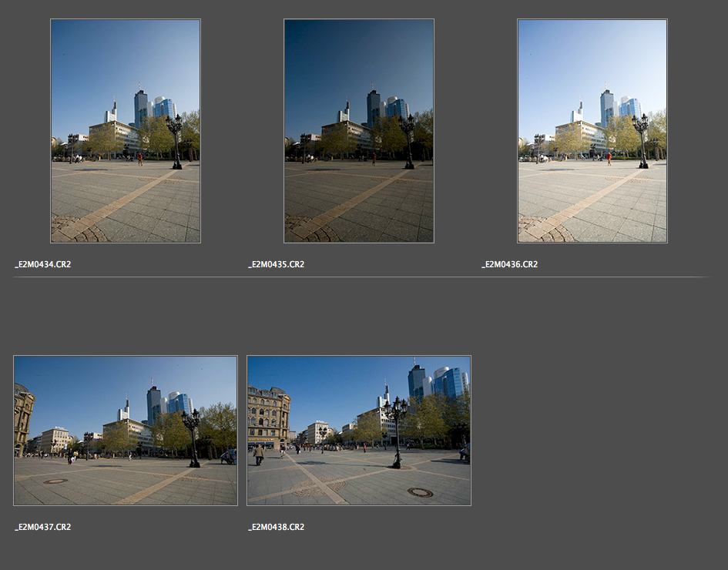Click the _E2M0435.CR2 filename text
The image size is (728, 570).
pos(277,264)
